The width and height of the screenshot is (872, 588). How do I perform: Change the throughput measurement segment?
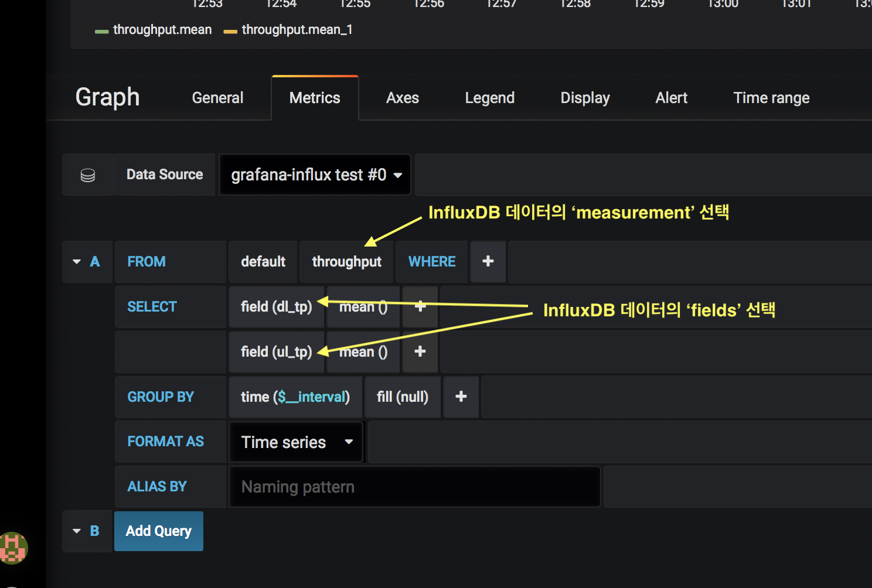347,261
